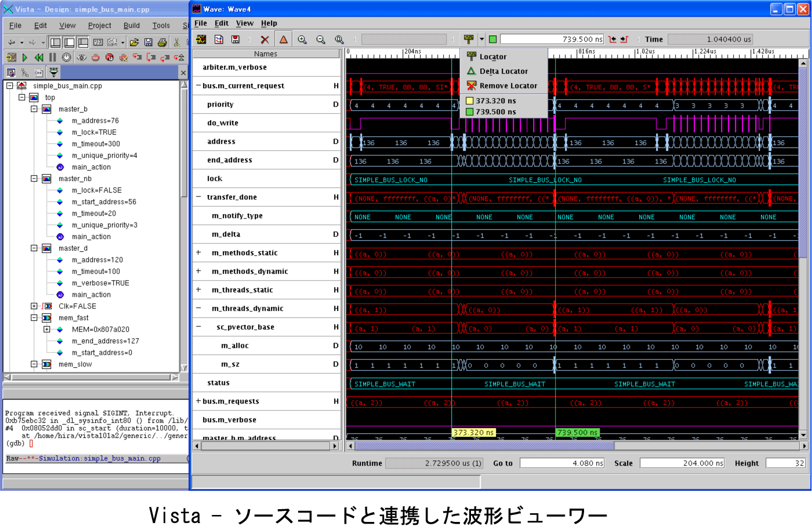
Task: Collapse the master_b tree node
Action: 34,109
